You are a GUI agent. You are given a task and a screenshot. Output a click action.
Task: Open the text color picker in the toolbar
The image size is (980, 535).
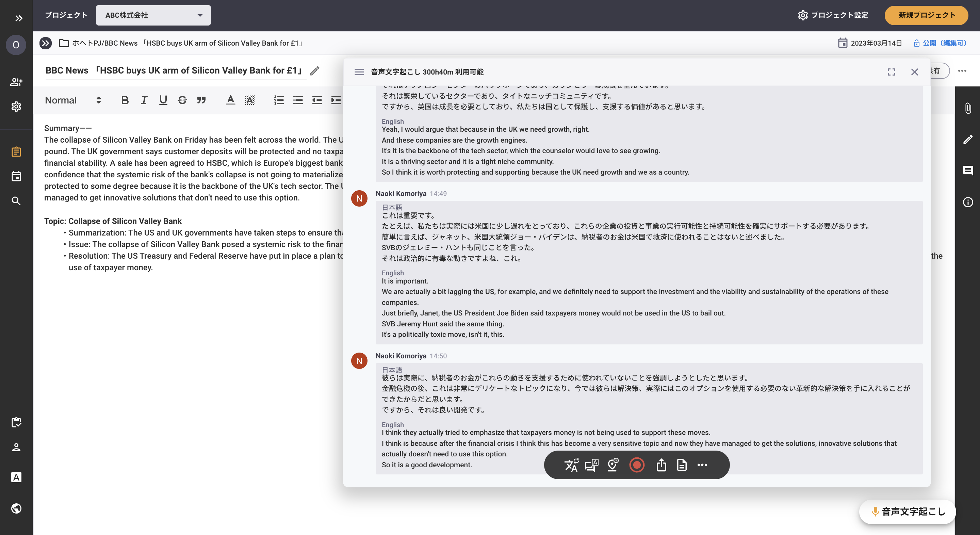tap(230, 100)
